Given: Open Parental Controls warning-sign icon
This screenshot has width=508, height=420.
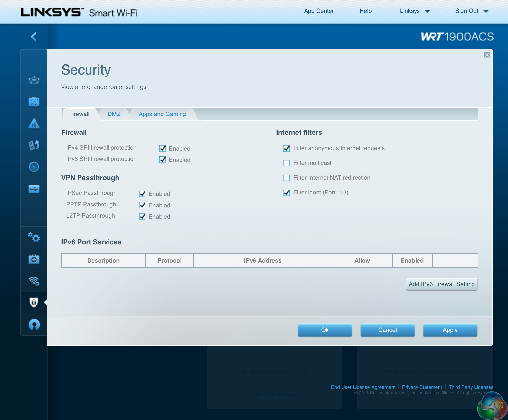Looking at the screenshot, I should click(x=34, y=123).
